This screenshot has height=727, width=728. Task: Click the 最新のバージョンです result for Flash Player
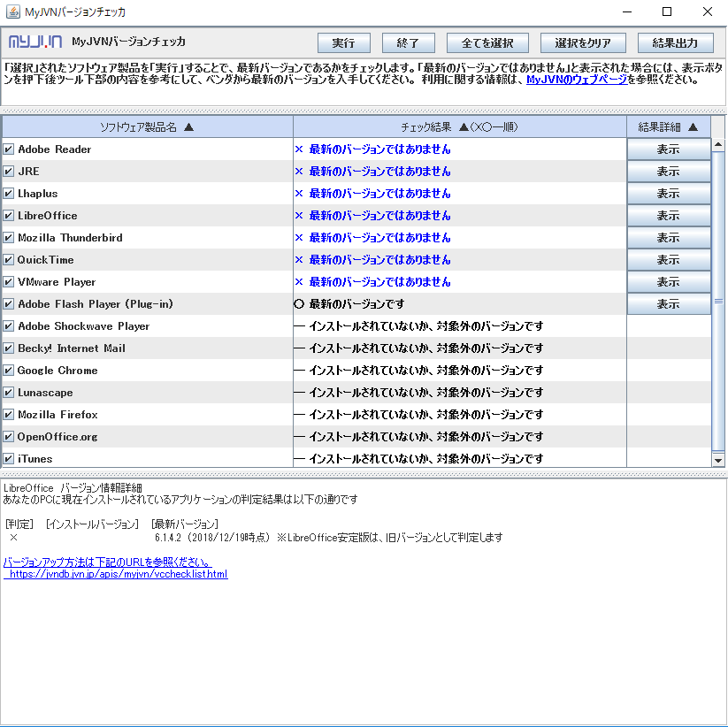tap(356, 304)
